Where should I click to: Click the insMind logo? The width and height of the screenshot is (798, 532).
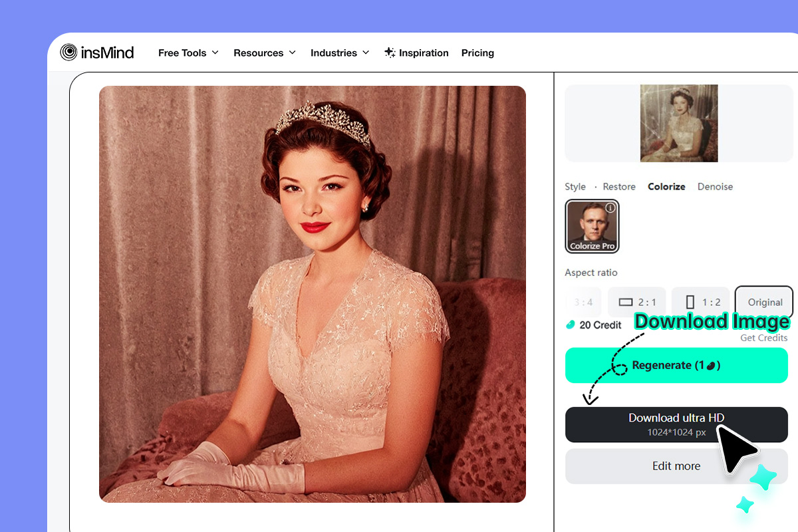coord(97,52)
